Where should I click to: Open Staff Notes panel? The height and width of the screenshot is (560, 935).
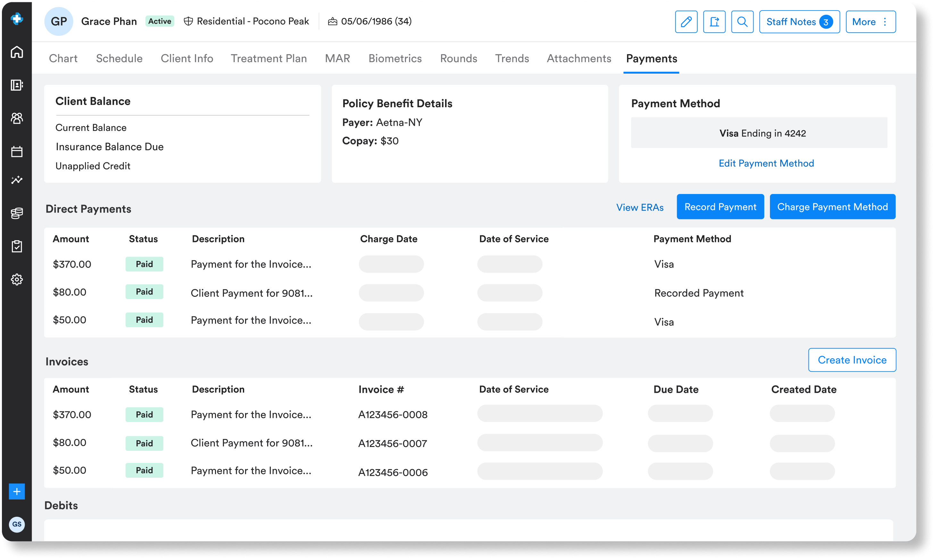[x=799, y=22]
